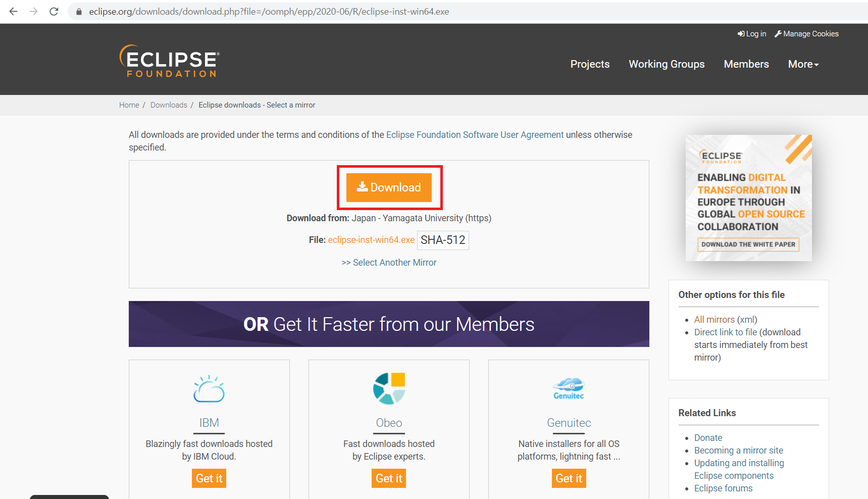Viewport: 868px width, 499px height.
Task: Open Eclipse Foundation Software User Agreement
Action: pyautogui.click(x=475, y=135)
